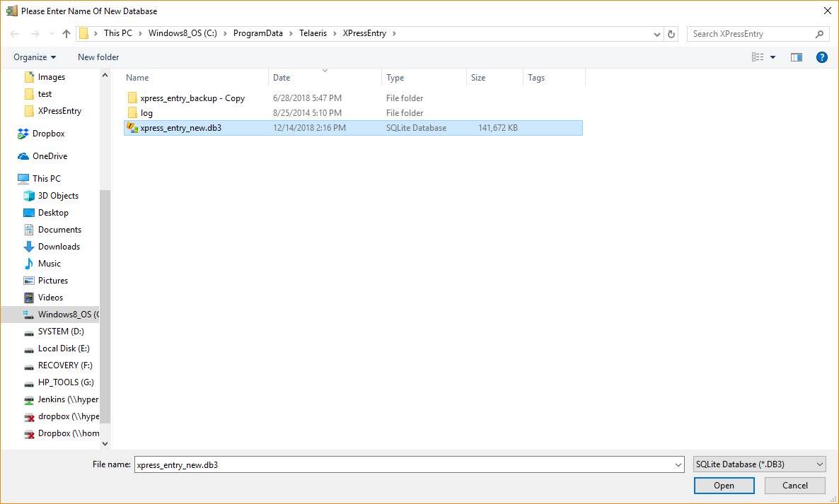Click the New folder button
Image resolution: width=839 pixels, height=504 pixels.
point(98,57)
